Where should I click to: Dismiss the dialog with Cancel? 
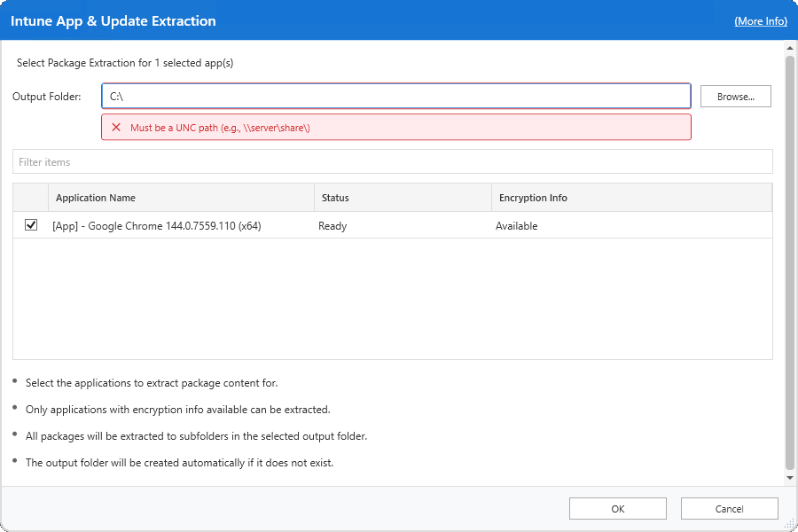(729, 508)
